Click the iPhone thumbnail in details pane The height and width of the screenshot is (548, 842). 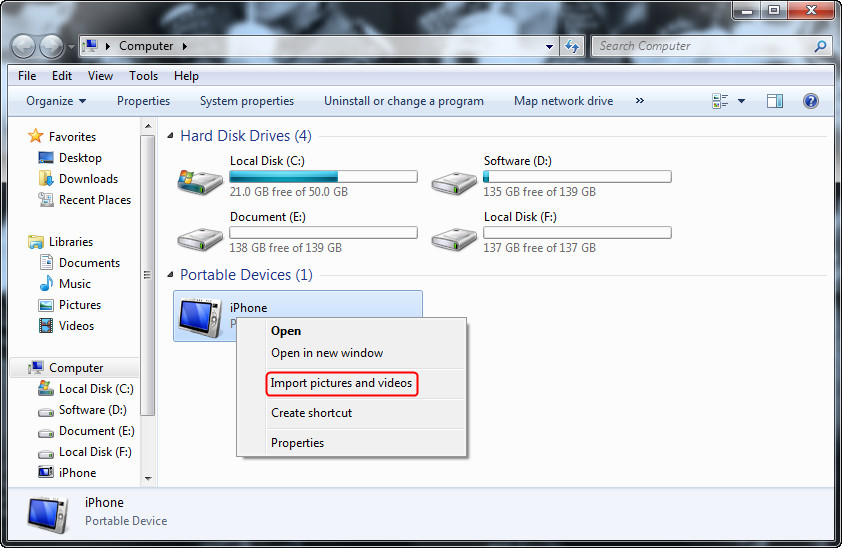(48, 515)
